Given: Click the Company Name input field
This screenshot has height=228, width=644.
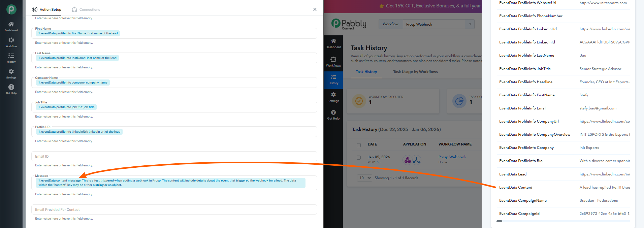Looking at the screenshot, I should tap(174, 83).
